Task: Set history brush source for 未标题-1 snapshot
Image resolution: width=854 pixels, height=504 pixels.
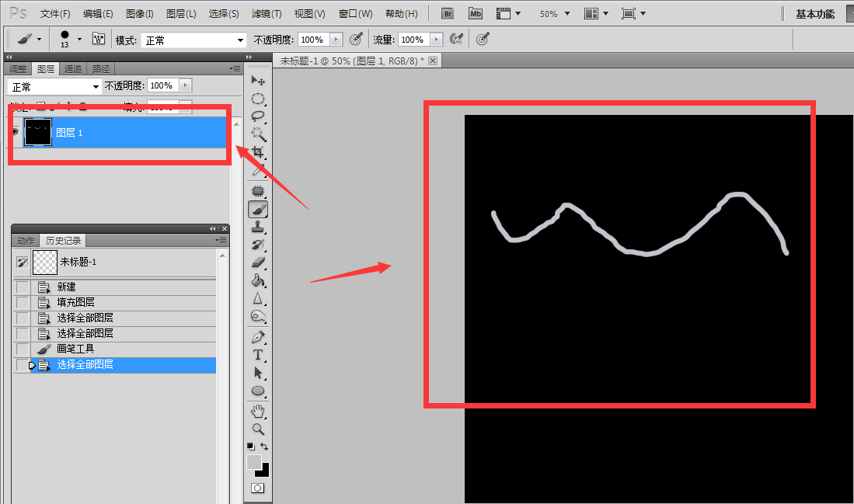Action: click(23, 262)
